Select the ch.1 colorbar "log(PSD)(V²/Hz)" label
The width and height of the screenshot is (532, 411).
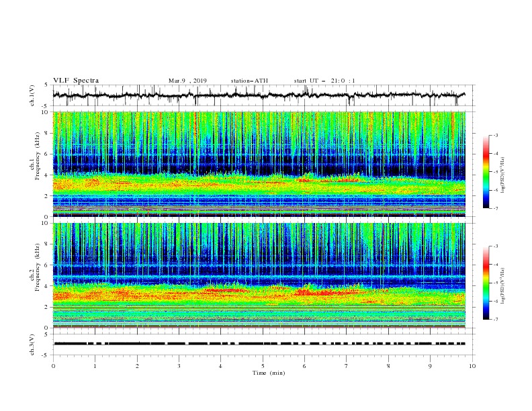[503, 175]
